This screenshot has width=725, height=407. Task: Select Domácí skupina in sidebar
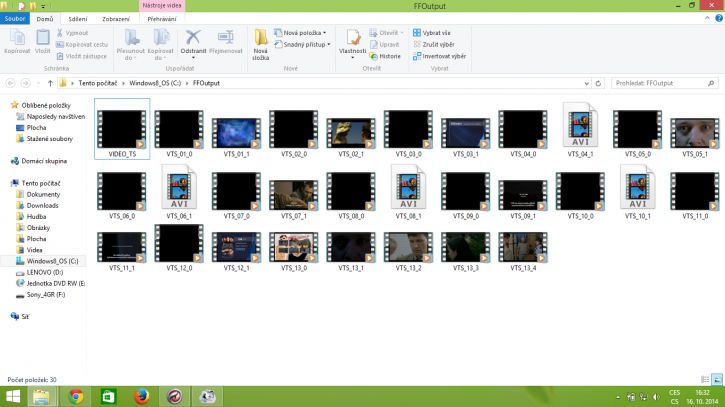tap(44, 161)
